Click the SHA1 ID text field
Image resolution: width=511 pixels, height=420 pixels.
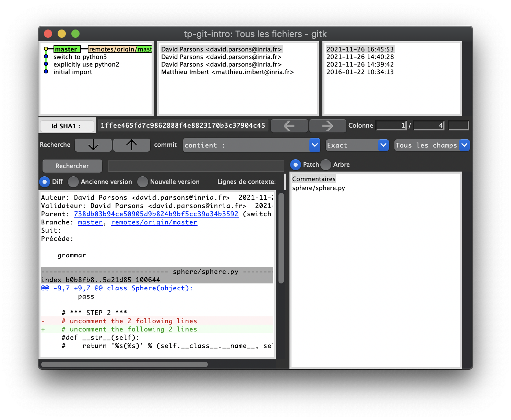click(183, 126)
